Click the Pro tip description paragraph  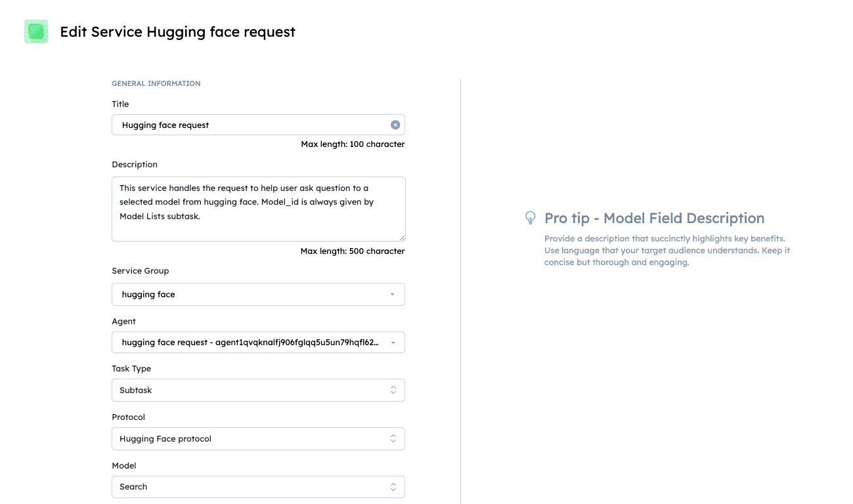667,251
